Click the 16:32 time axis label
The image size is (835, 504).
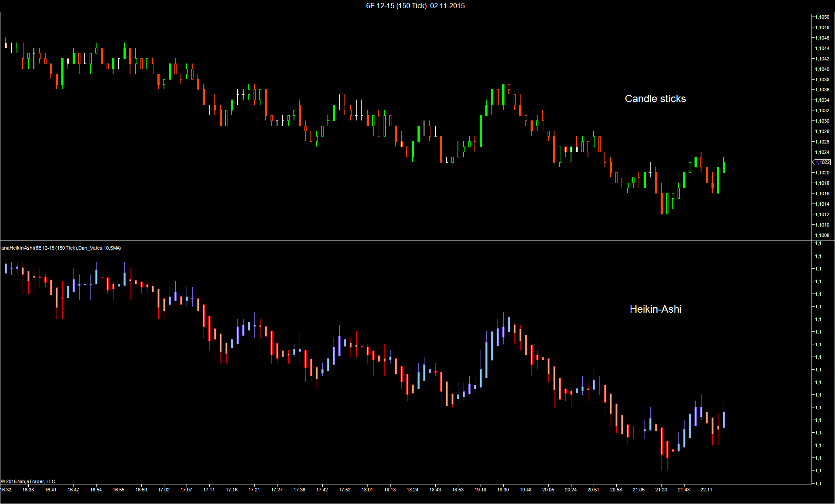tap(6, 490)
